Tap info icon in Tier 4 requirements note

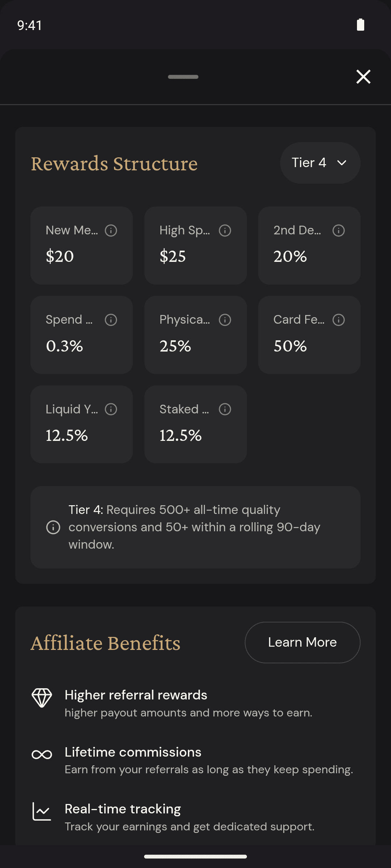coord(53,527)
